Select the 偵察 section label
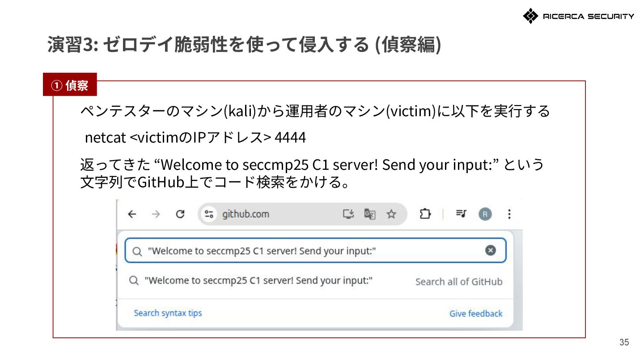Image resolution: width=644 pixels, height=362 pixels. [x=70, y=85]
